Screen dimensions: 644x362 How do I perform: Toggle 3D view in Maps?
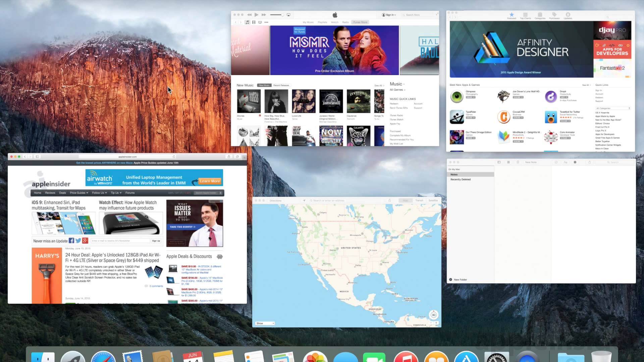tap(433, 315)
